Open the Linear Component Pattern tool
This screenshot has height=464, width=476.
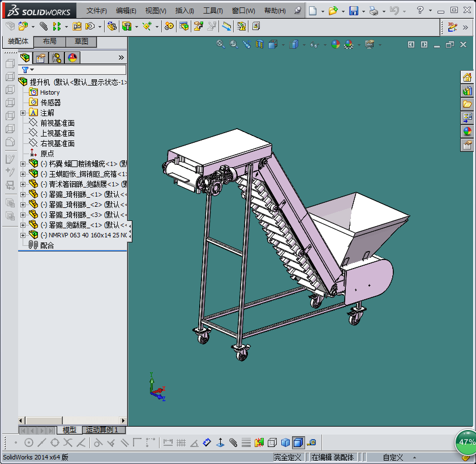coord(57,27)
